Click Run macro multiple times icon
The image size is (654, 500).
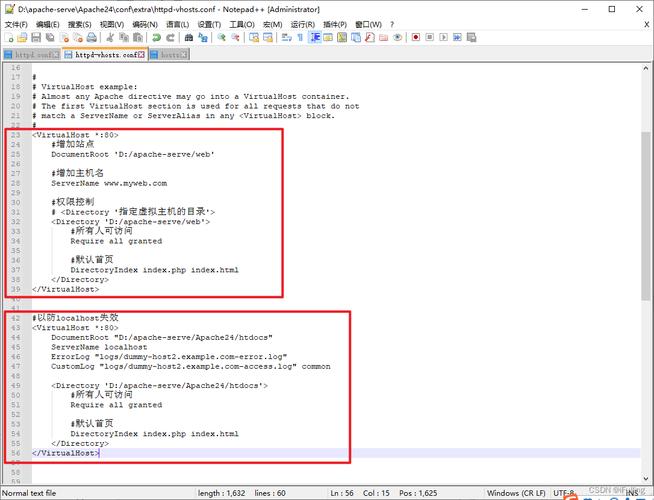pyautogui.click(x=458, y=38)
